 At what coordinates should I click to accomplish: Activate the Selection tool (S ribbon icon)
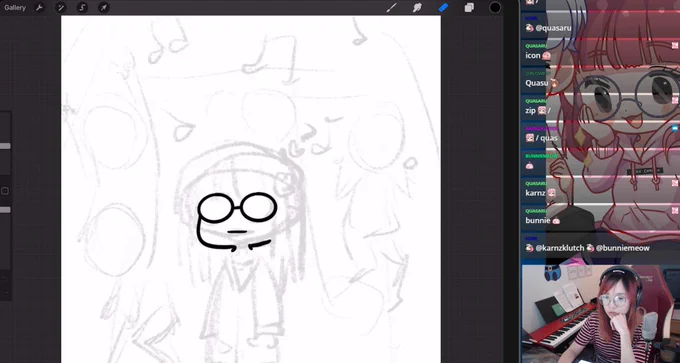82,7
